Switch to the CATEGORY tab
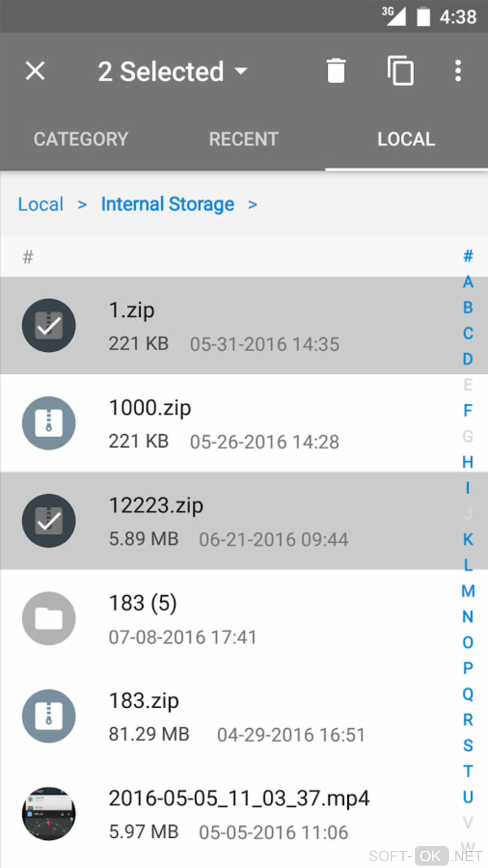This screenshot has height=868, width=488. (x=81, y=139)
